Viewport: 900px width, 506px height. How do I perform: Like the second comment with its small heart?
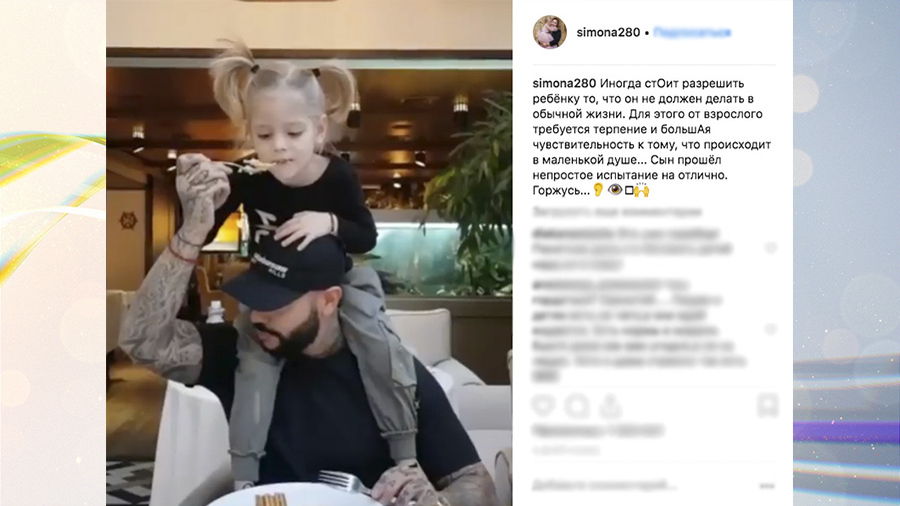coord(770,329)
